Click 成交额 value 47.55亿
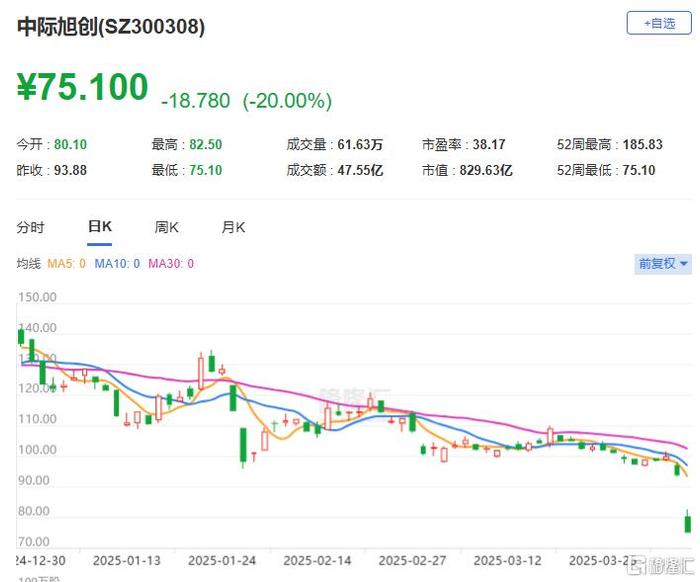 360,170
